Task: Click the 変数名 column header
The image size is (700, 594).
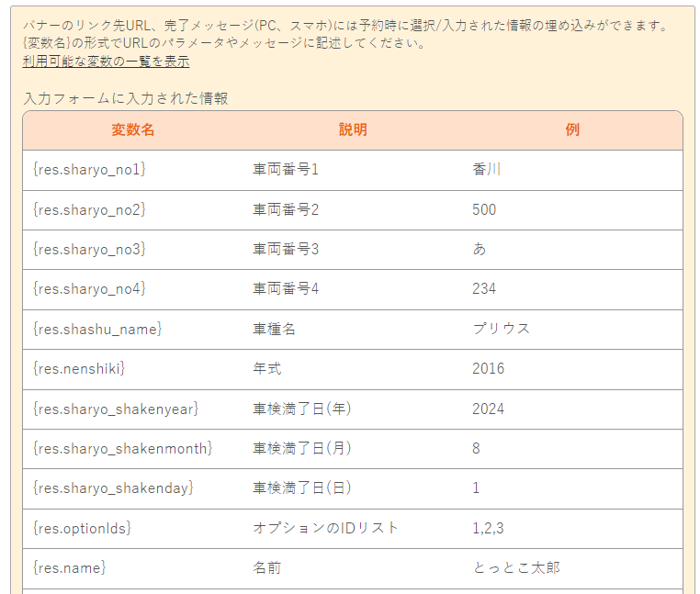Action: click(132, 130)
